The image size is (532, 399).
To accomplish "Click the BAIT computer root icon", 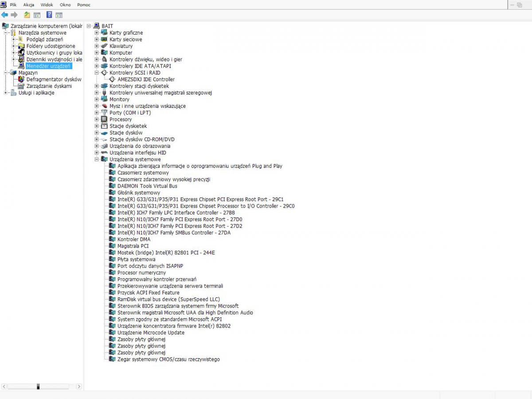I will point(96,26).
